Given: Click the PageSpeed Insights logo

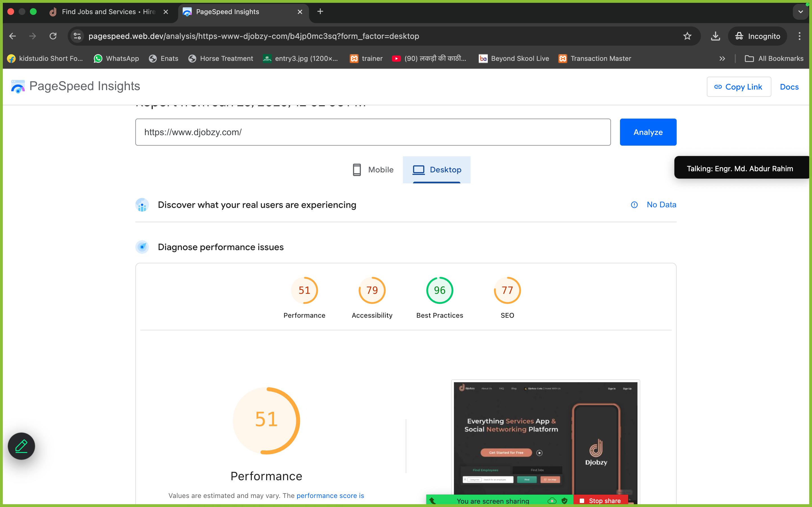Looking at the screenshot, I should pos(18,86).
